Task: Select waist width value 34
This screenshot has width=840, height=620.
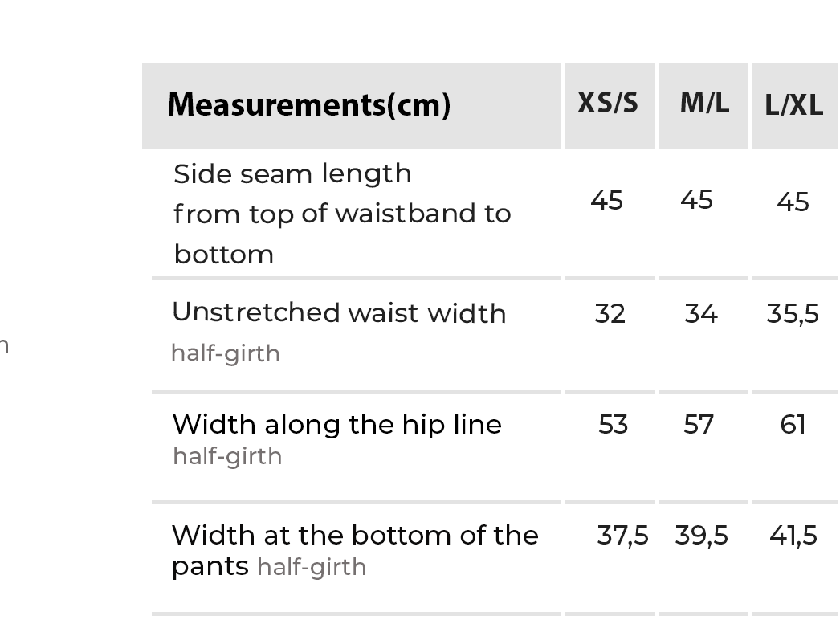Action: coord(701,313)
